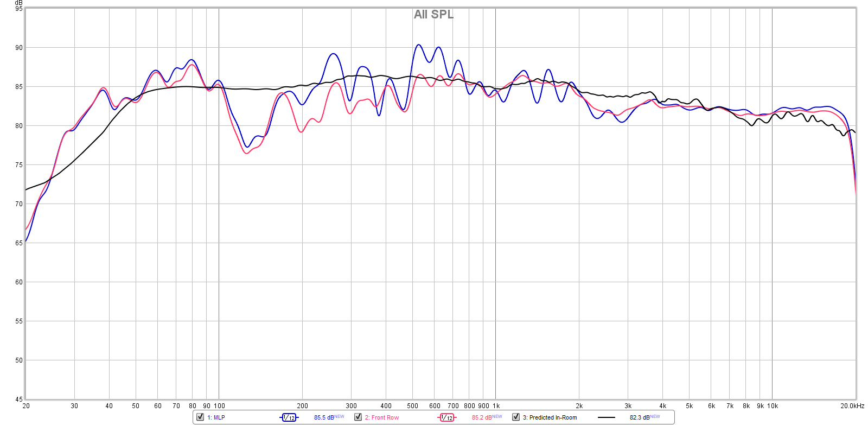Click the 70 label on the dB axis

click(19, 204)
